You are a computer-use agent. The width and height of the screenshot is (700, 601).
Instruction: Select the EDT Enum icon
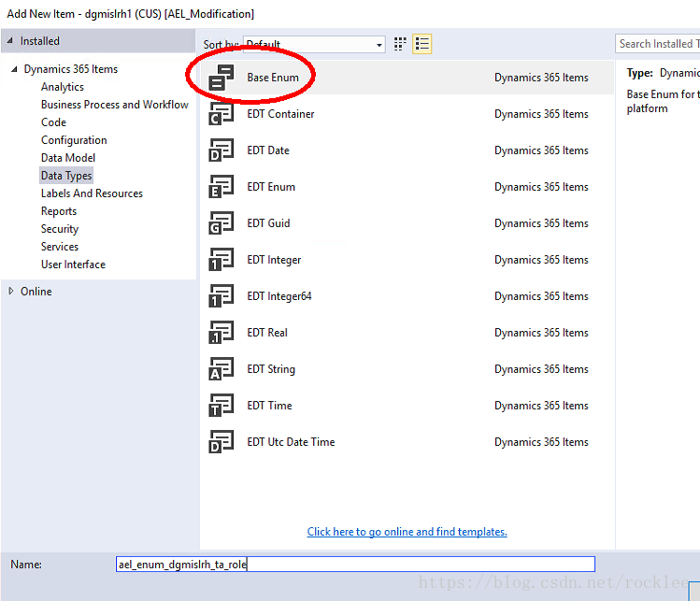(221, 187)
